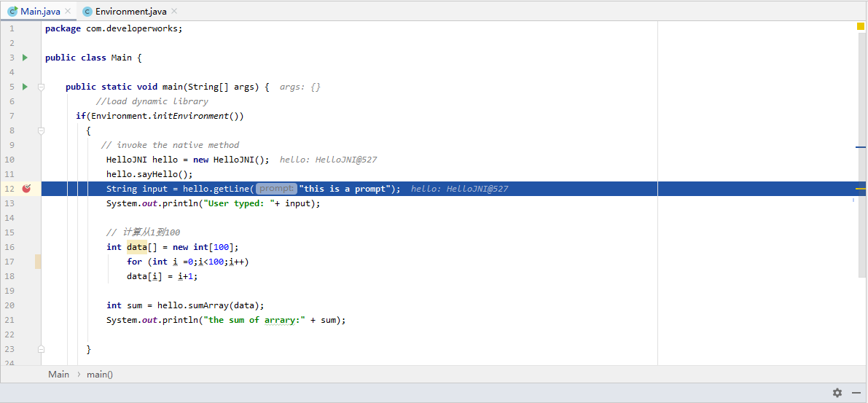
Task: Click the comment //load dynamic library
Action: (x=152, y=102)
